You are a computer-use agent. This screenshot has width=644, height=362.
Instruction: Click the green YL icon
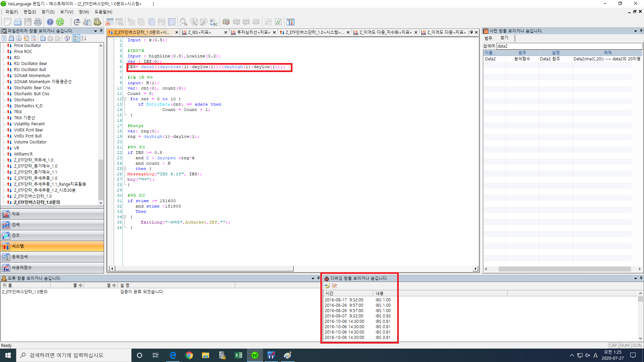(x=60, y=22)
